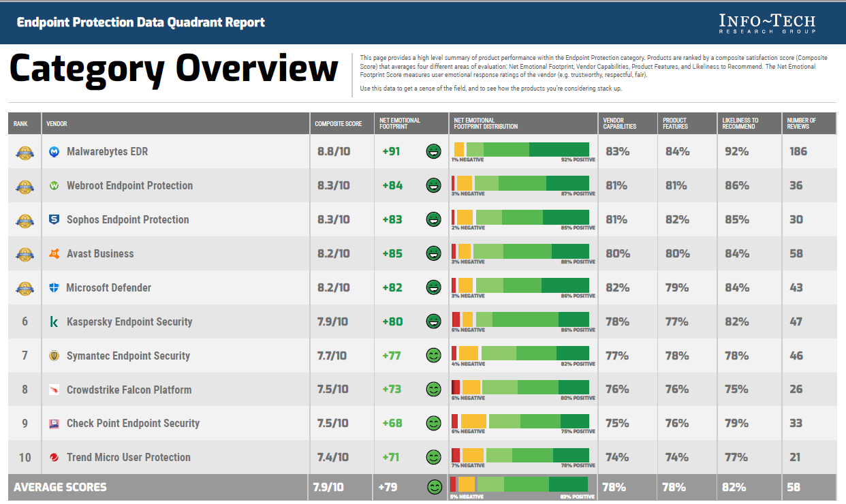Click the Webroot Endpoint Protection logo icon
The image size is (846, 504).
point(54,185)
